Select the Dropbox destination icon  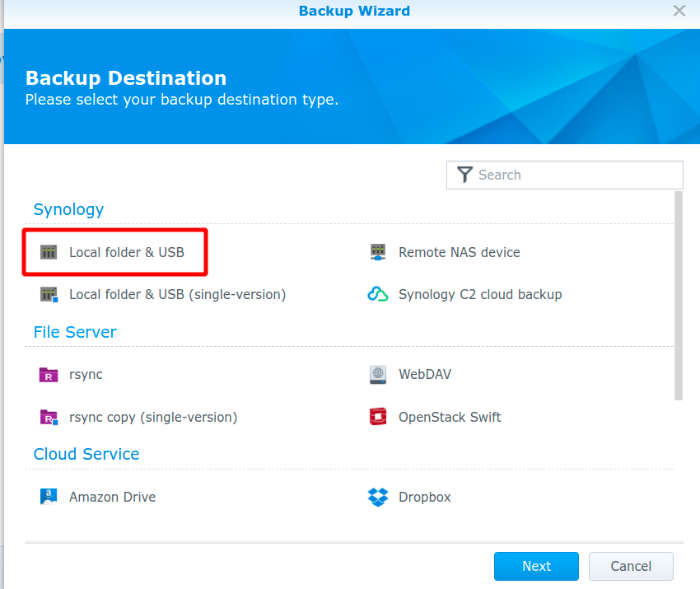pyautogui.click(x=377, y=497)
